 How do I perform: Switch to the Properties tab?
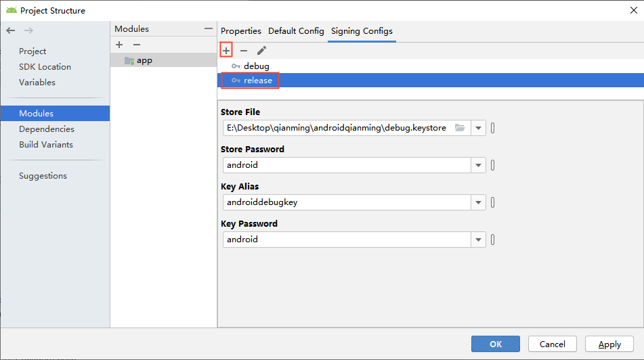(x=240, y=31)
